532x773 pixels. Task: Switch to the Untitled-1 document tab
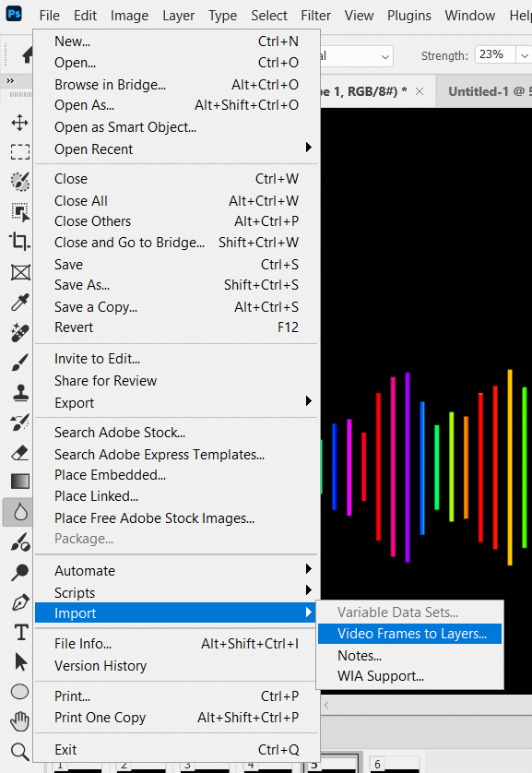click(x=489, y=91)
